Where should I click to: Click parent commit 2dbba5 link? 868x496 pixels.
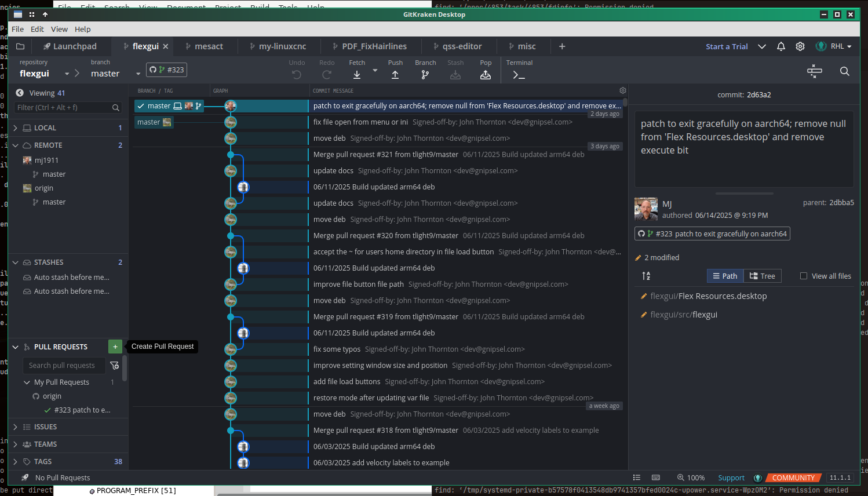pyautogui.click(x=841, y=203)
